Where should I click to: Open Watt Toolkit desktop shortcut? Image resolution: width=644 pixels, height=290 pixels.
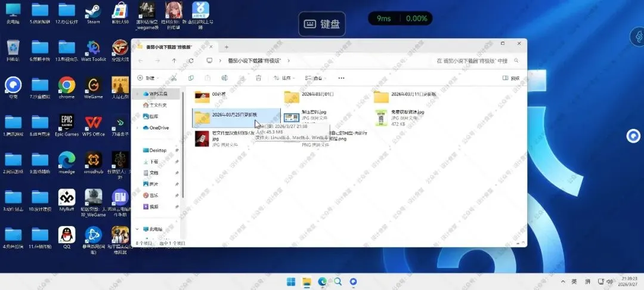(93, 51)
